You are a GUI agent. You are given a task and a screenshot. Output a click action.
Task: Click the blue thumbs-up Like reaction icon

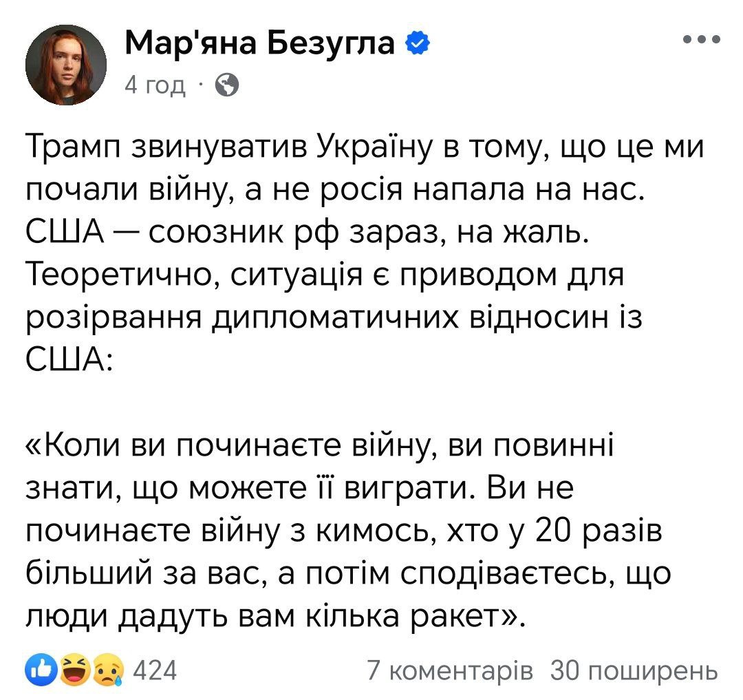coord(40,668)
